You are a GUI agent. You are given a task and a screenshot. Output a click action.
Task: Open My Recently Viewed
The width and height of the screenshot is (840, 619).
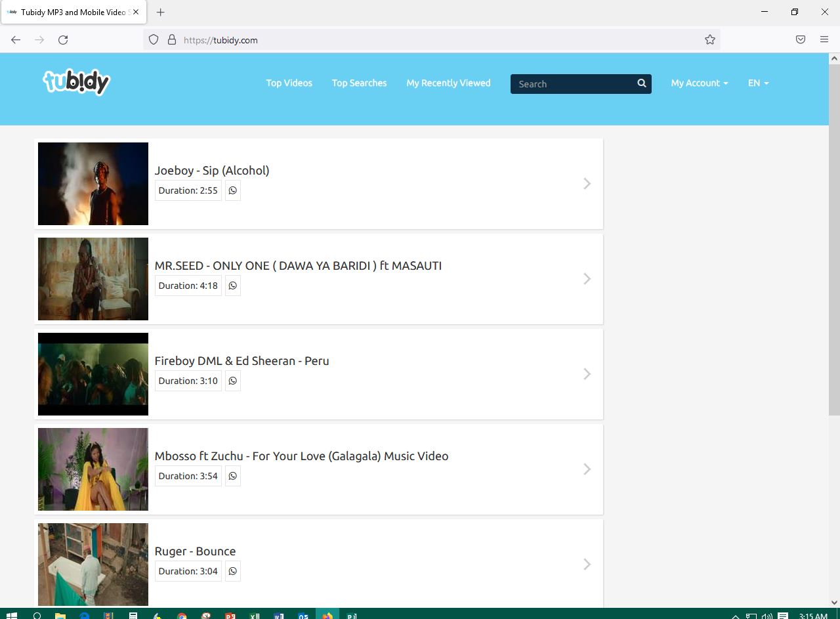[448, 83]
